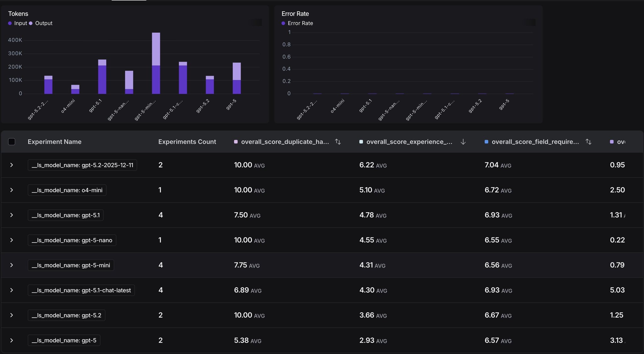Click the gpt-5-mini model name tag
This screenshot has height=354, width=644.
[71, 265]
